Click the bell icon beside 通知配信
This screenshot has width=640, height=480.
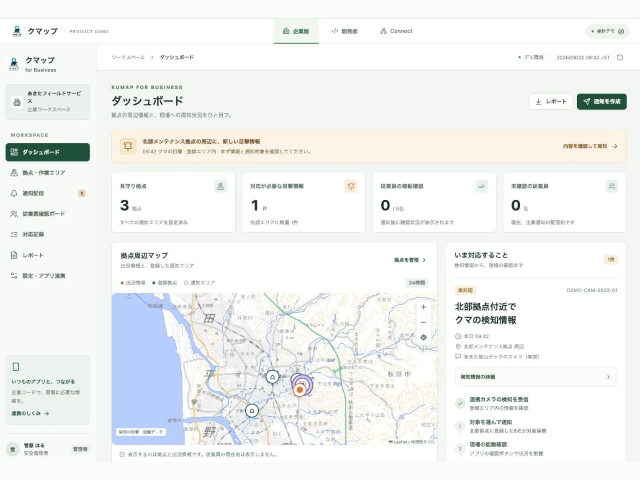tap(14, 193)
